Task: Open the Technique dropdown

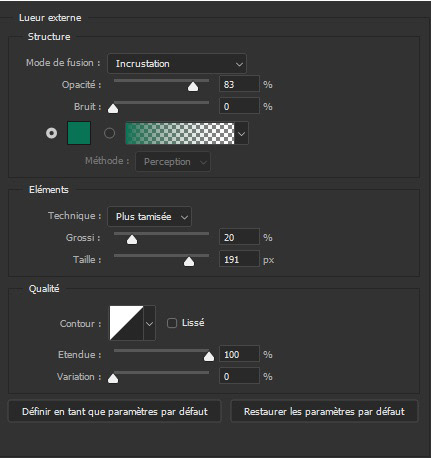Action: [149, 217]
